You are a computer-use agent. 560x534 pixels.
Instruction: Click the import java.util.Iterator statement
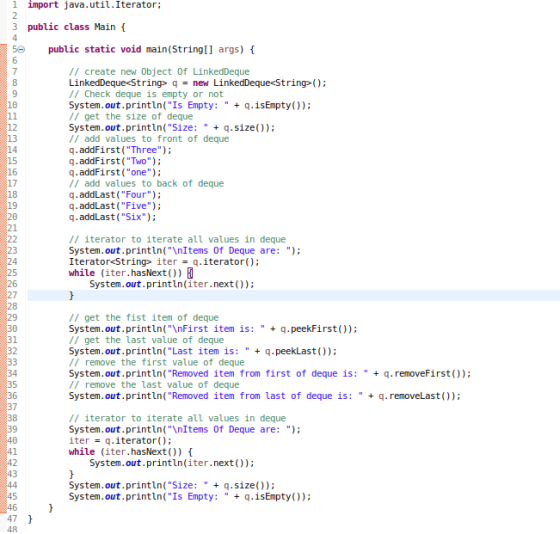click(94, 5)
